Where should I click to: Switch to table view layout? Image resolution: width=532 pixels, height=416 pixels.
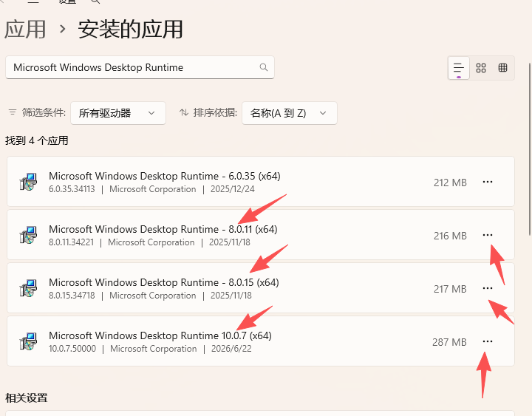[503, 68]
